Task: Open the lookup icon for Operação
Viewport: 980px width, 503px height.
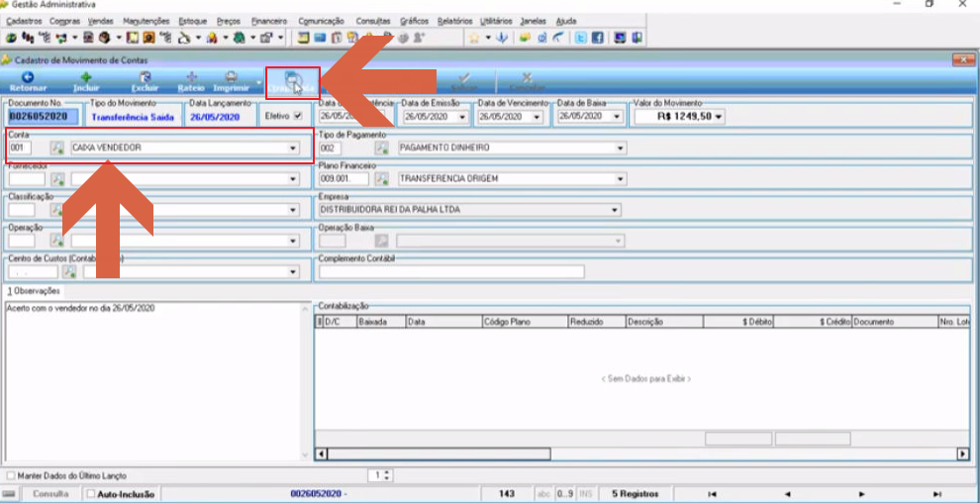Action: pyautogui.click(x=57, y=241)
